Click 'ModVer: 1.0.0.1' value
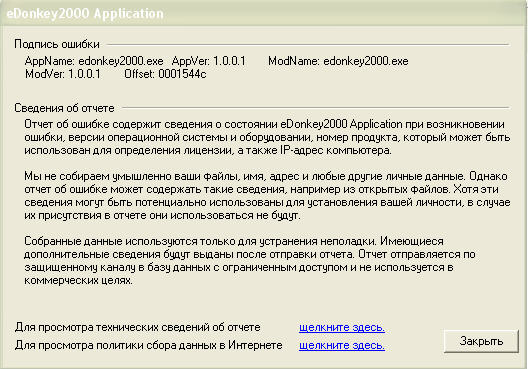Viewport: 528px width, 369px height. point(63,74)
